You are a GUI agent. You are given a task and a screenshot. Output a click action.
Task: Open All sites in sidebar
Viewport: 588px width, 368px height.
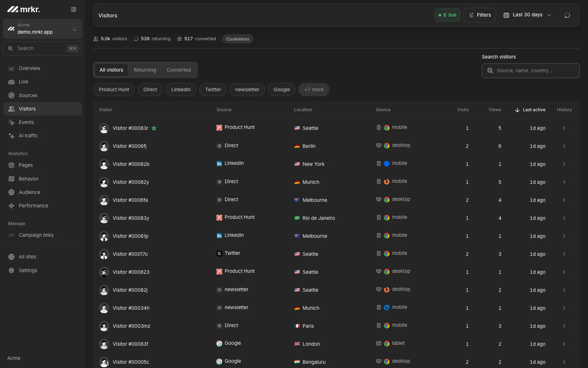[42, 257]
